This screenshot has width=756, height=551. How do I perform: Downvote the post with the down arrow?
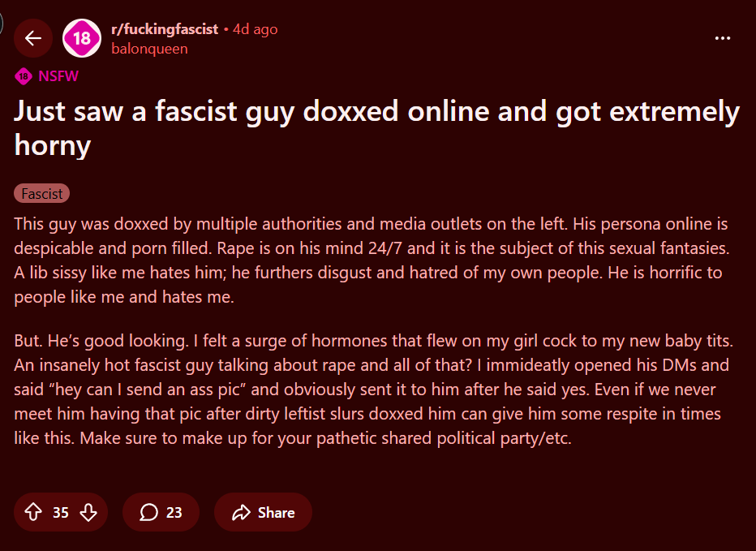pyautogui.click(x=88, y=512)
